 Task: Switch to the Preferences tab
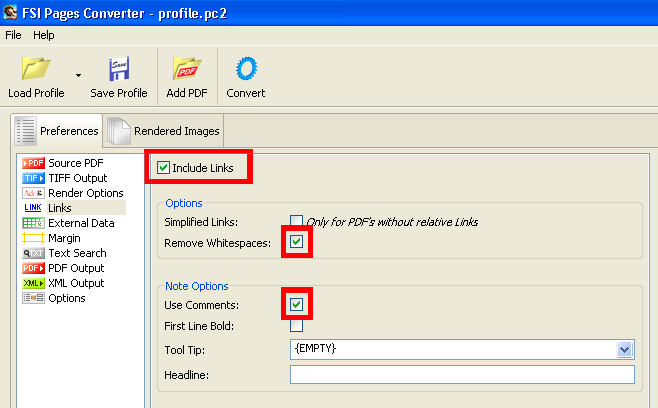57,131
